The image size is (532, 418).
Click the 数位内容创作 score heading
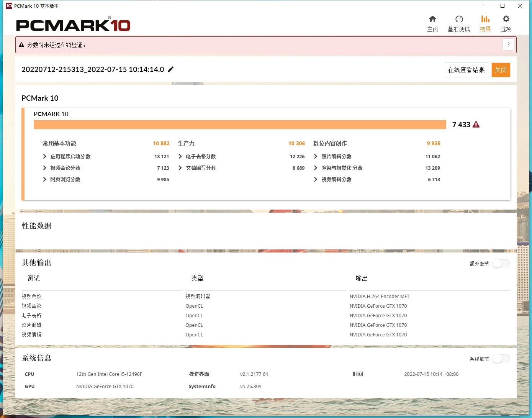[330, 143]
